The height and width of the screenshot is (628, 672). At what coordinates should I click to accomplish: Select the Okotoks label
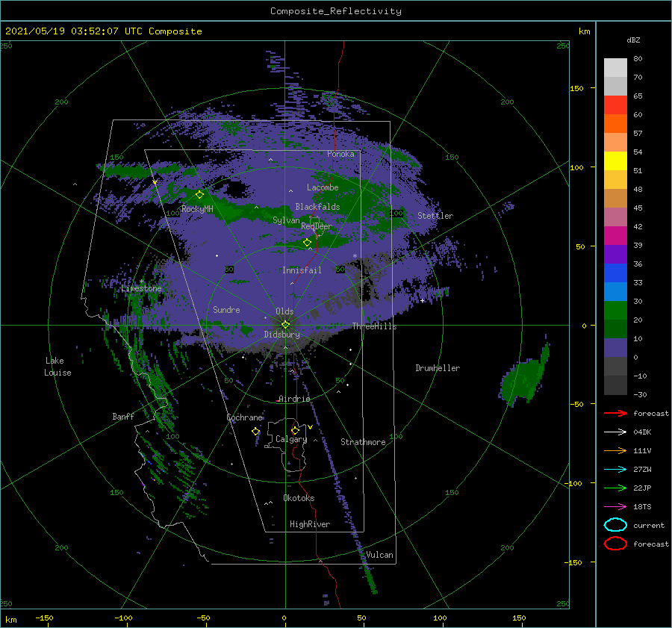click(299, 498)
